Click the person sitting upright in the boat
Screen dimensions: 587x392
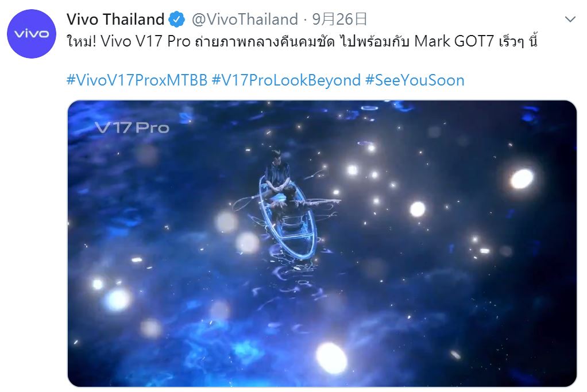tap(276, 171)
